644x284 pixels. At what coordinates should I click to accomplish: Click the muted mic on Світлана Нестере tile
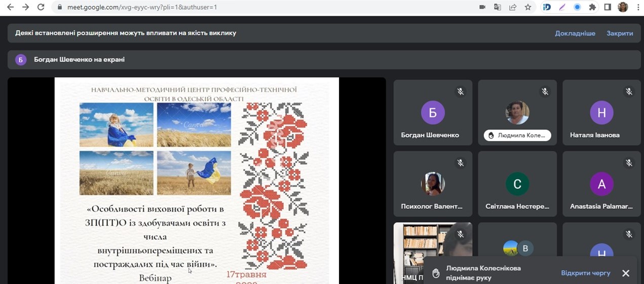click(x=545, y=163)
